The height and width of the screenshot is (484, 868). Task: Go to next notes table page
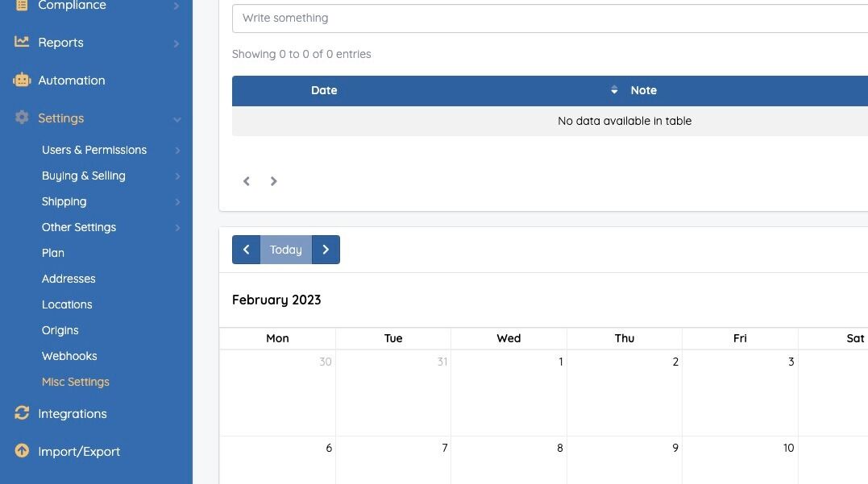[274, 181]
